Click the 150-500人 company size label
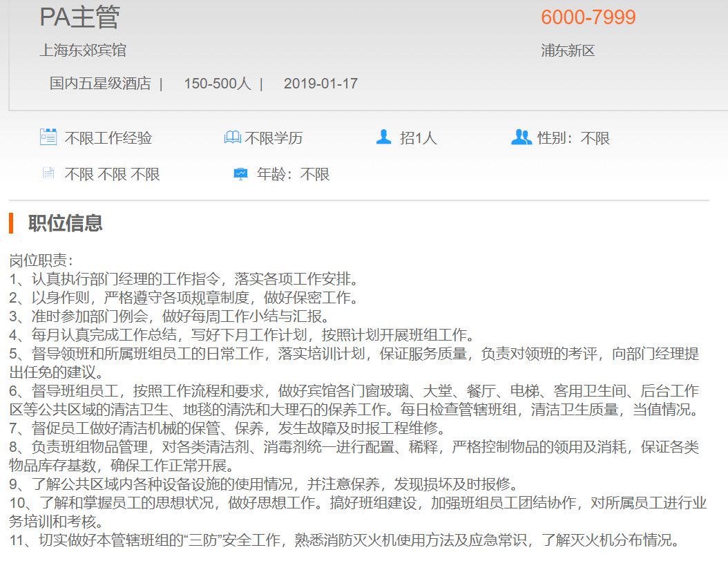This screenshot has width=728, height=561. click(217, 84)
